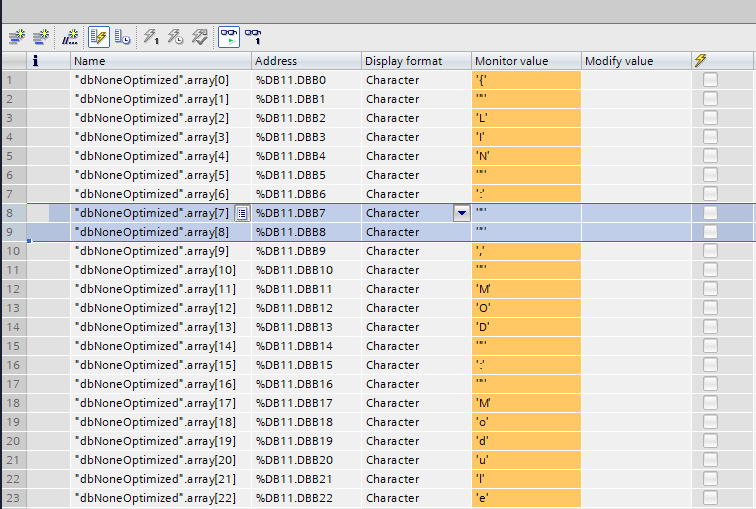
Task: Toggle Show/hide all modify columns icon
Action: coord(99,37)
